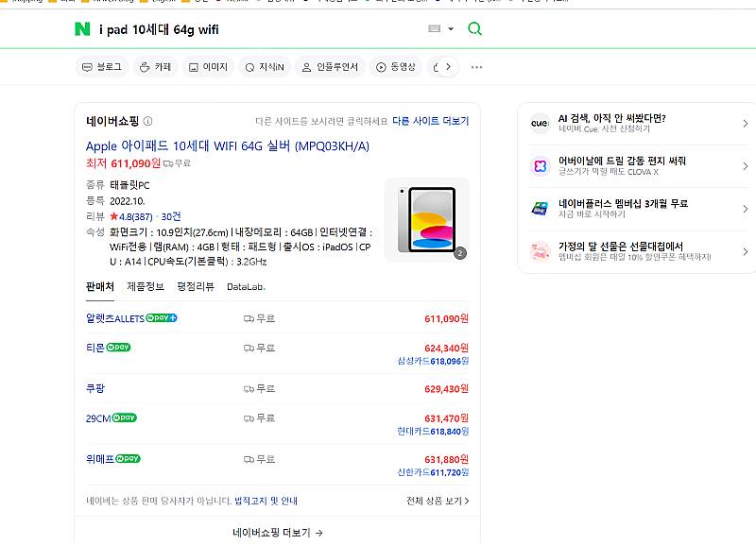The height and width of the screenshot is (545, 756).
Task: Select the 동영상 filter tab
Action: (396, 67)
